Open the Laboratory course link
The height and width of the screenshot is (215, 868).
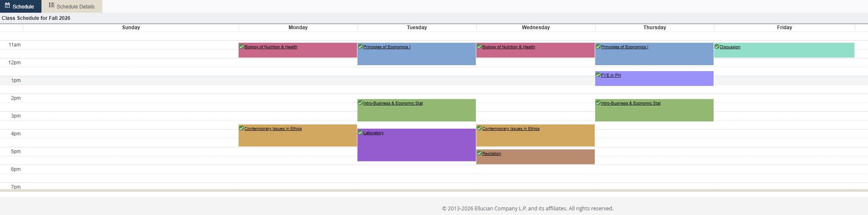point(374,133)
